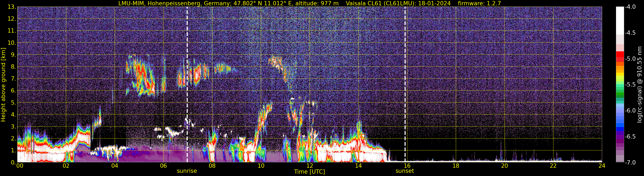
Task: Click the "7." height axis tick label
Action: click(x=13, y=79)
